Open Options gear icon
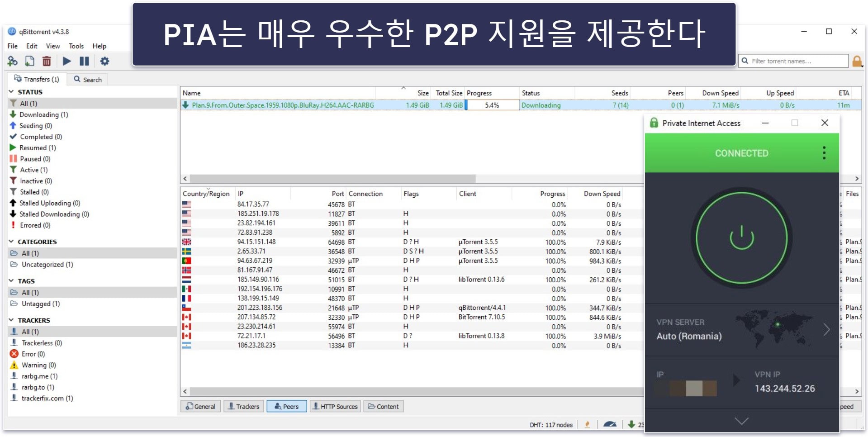Image resolution: width=868 pixels, height=437 pixels. (x=104, y=61)
